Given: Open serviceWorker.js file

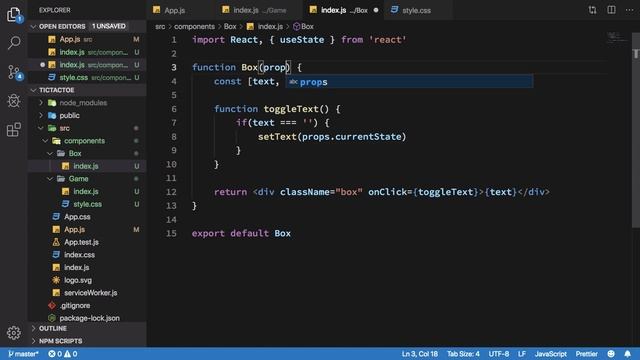Looking at the screenshot, I should [x=87, y=293].
